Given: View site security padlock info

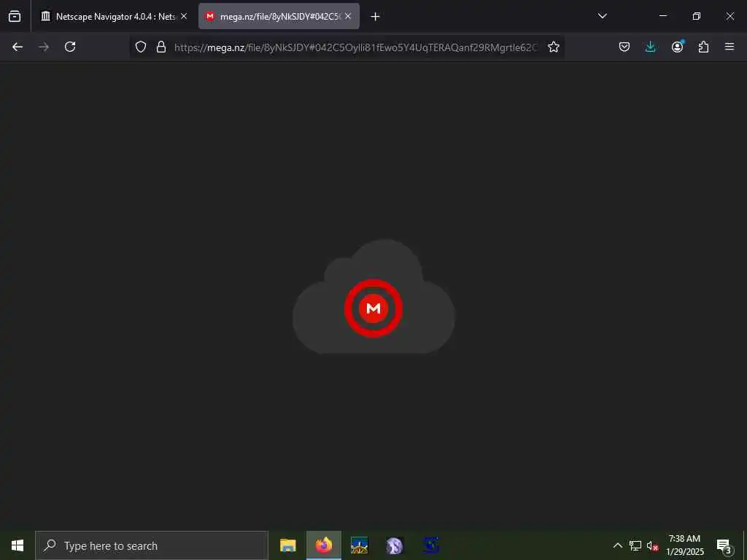Looking at the screenshot, I should click(x=161, y=47).
